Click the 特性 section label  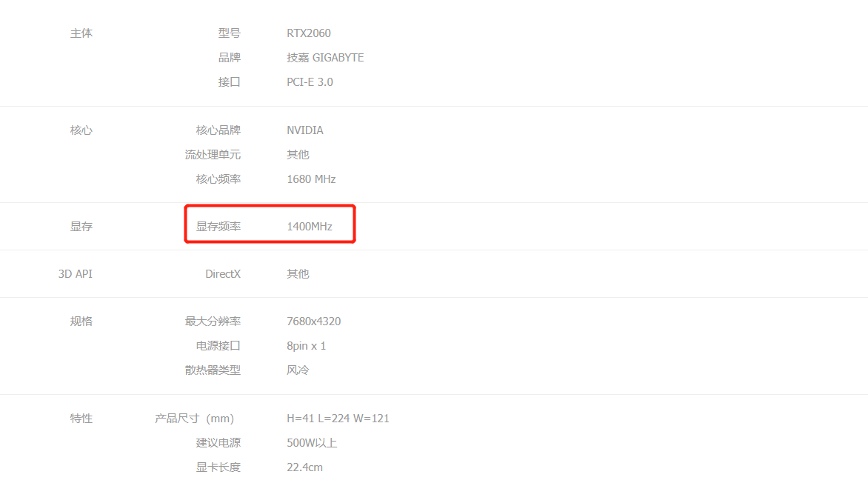click(x=81, y=419)
